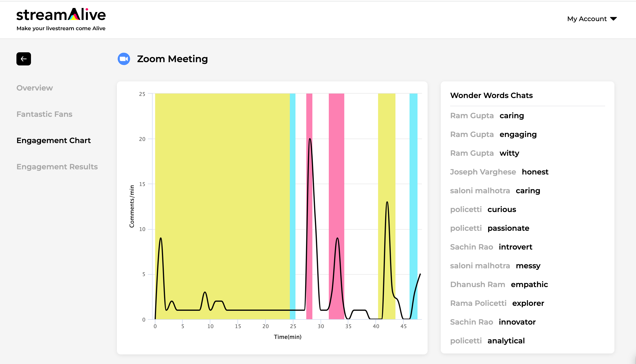
Task: Click Sachin Rao's 'introvert' entry
Action: point(491,247)
